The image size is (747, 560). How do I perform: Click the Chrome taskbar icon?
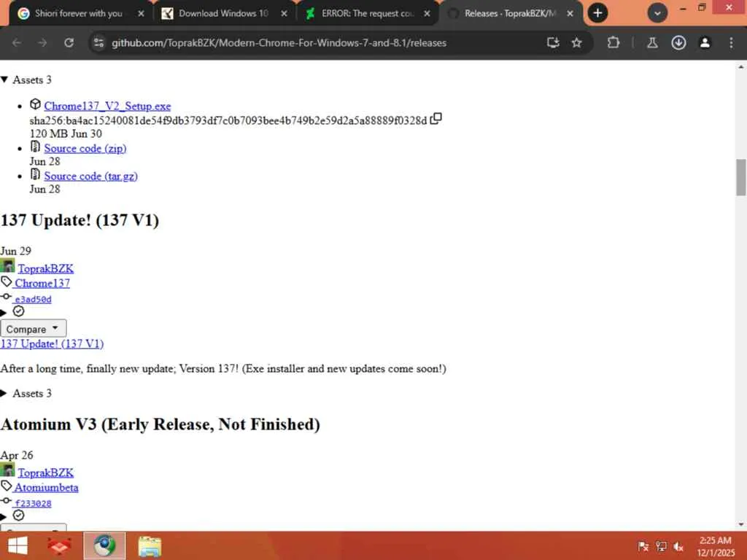tap(105, 545)
